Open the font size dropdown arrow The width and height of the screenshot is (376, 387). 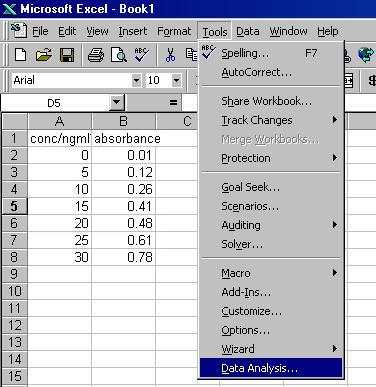(x=176, y=80)
